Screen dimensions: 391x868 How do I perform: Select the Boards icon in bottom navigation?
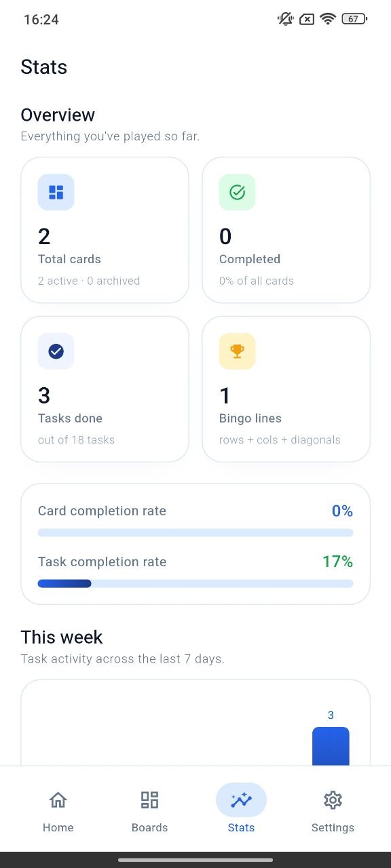[149, 800]
